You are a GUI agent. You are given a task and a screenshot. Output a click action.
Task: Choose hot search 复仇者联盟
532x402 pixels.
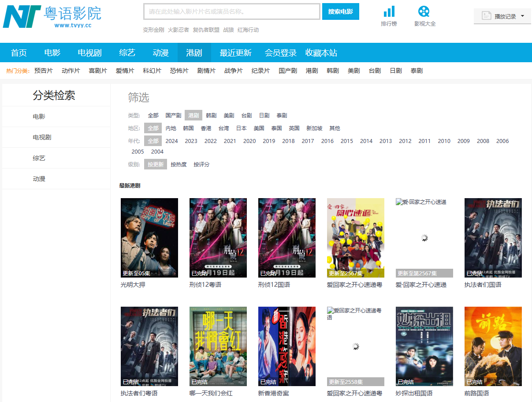pyautogui.click(x=206, y=30)
